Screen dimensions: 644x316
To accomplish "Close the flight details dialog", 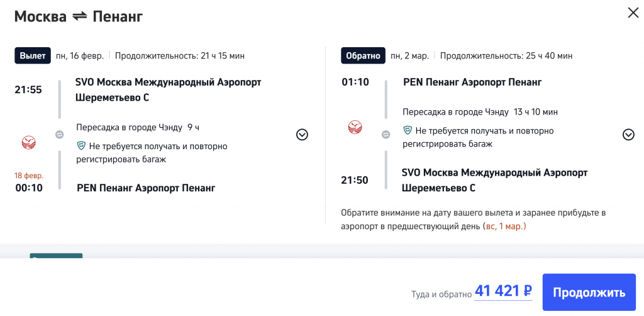I will click(x=633, y=13).
